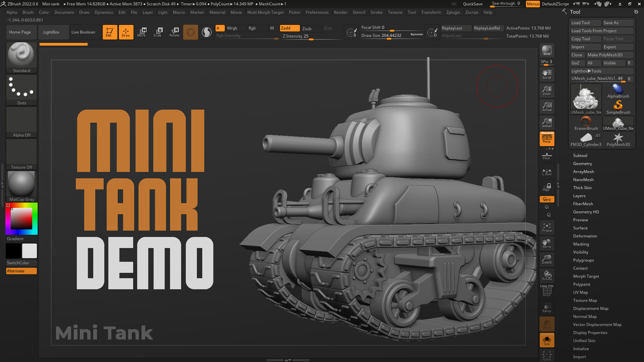
Task: Click the Load Tool button
Action: coord(585,22)
